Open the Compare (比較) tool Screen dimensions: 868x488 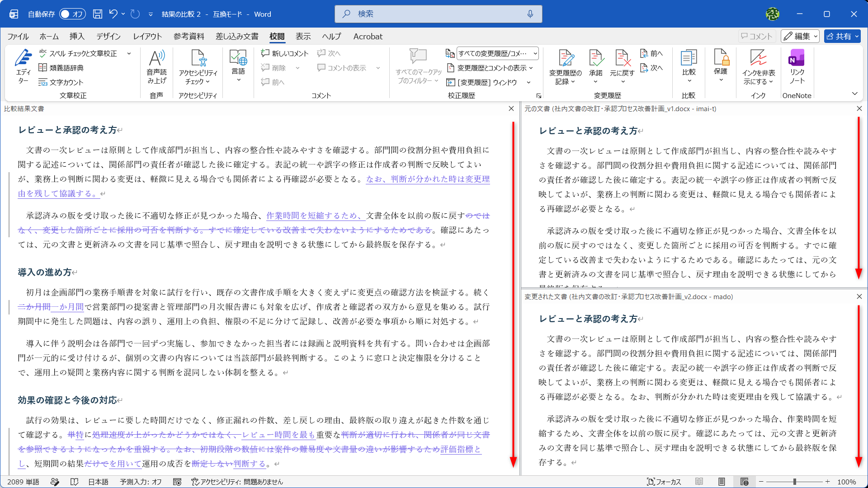click(689, 66)
